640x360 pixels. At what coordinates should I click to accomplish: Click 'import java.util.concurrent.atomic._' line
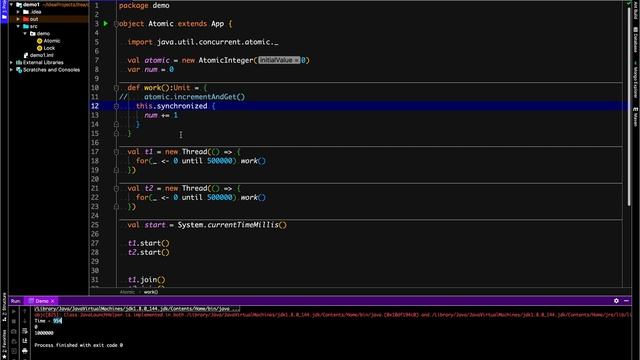tap(203, 42)
